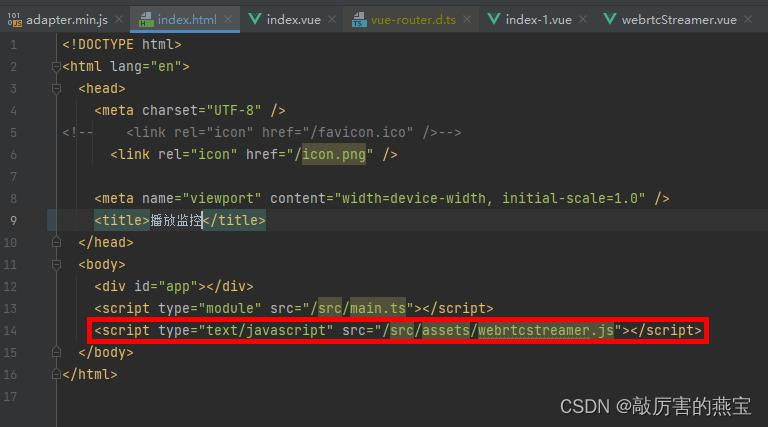The height and width of the screenshot is (427, 768).
Task: Open the main.ts reference on line 13
Action: [378, 308]
